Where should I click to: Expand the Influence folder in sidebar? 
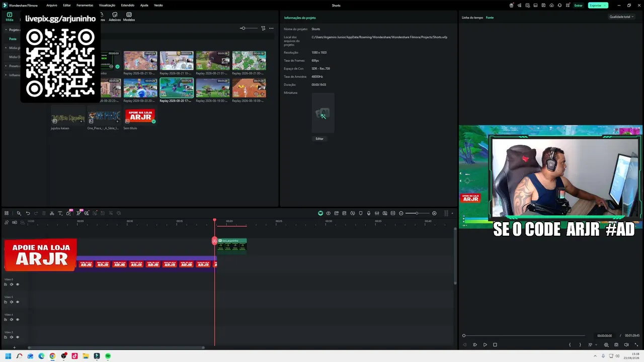[x=6, y=75]
